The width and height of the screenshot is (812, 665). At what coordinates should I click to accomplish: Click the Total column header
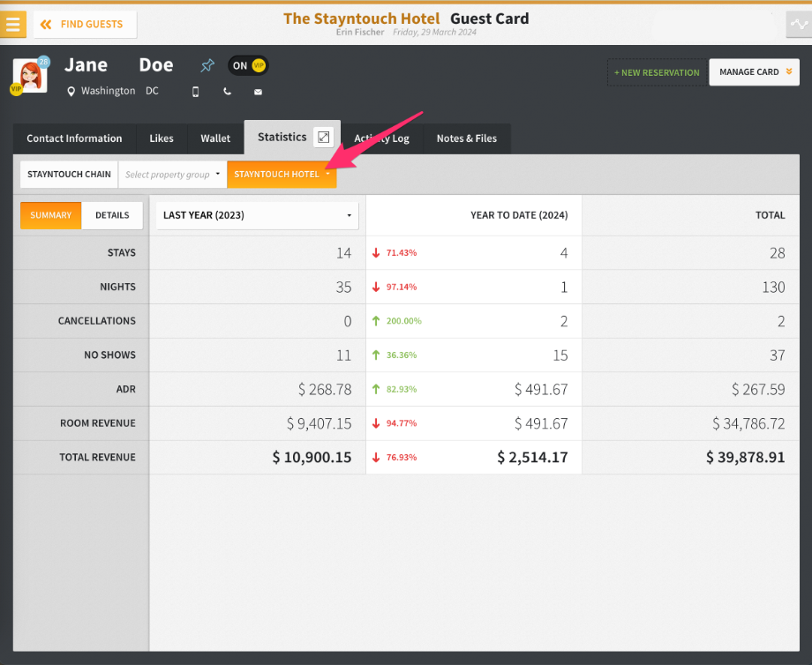(770, 215)
